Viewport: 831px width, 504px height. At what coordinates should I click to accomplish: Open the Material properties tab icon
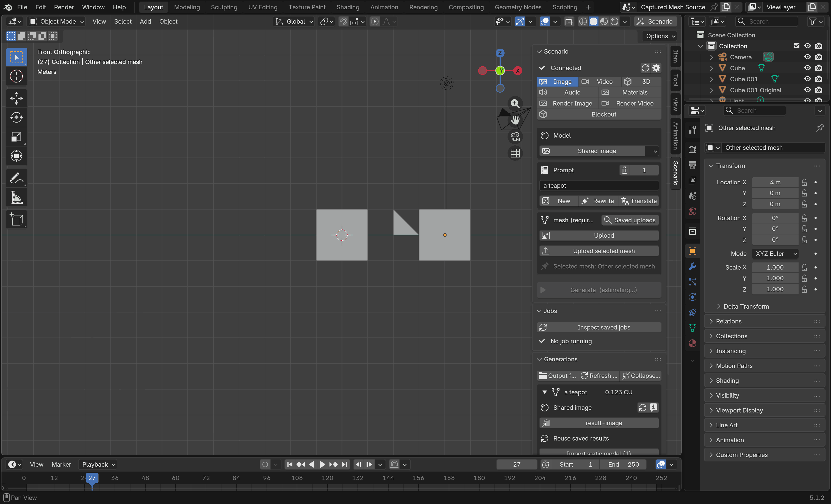(x=693, y=344)
